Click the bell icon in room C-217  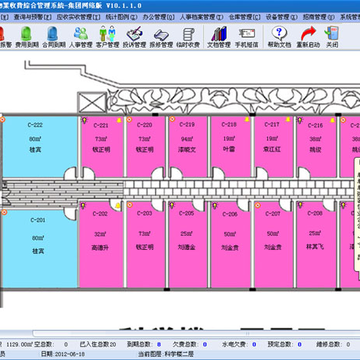288,119
